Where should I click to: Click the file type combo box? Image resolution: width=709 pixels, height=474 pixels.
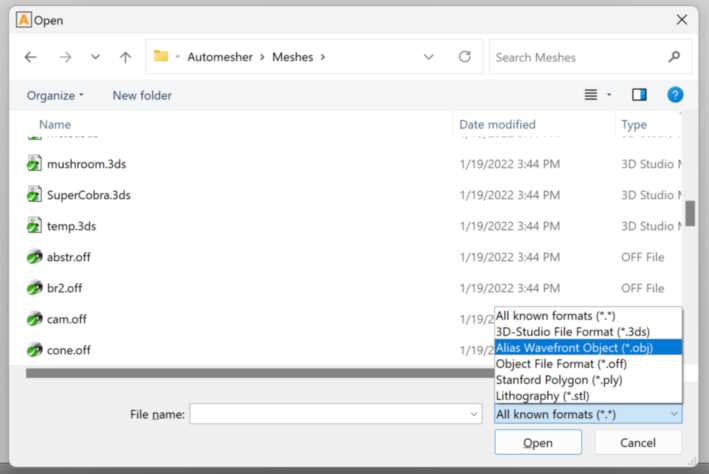coord(588,414)
